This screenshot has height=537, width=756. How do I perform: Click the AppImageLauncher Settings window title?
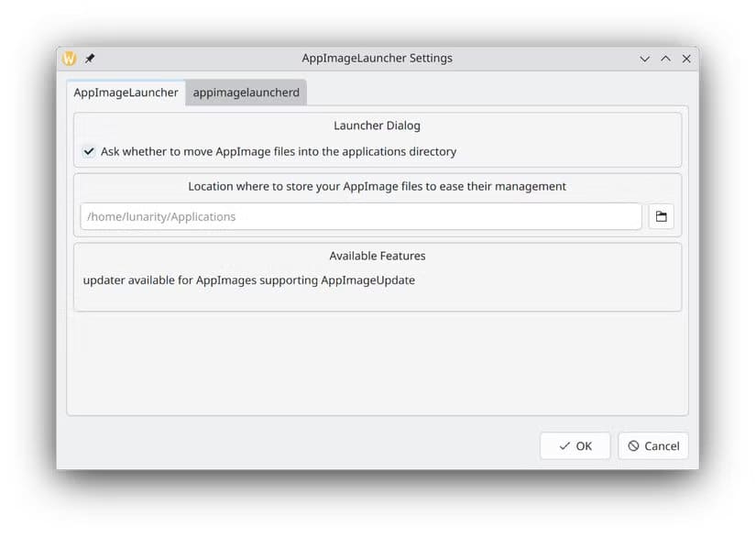point(377,59)
